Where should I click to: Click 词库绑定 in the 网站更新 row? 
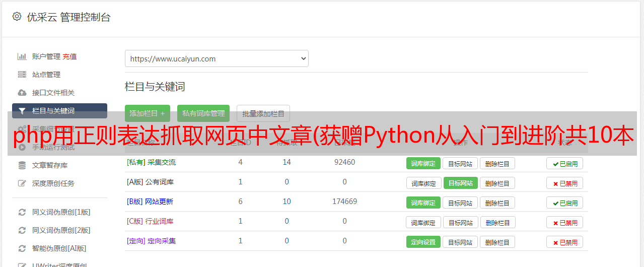tap(423, 203)
